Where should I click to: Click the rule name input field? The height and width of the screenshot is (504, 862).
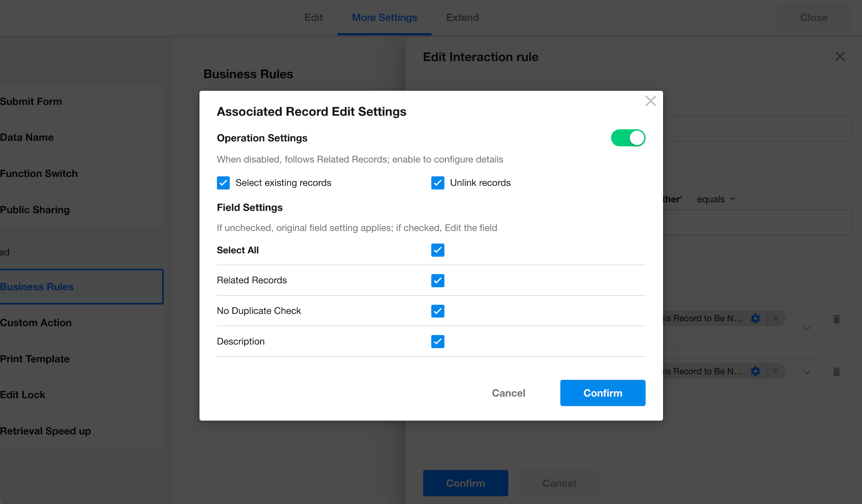[x=757, y=129]
